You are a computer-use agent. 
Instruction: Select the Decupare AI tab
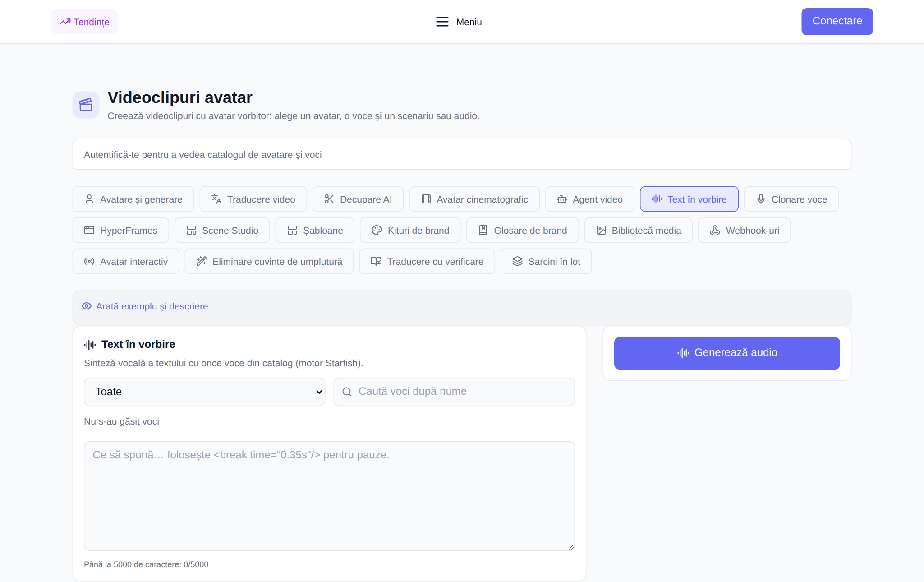tap(358, 199)
